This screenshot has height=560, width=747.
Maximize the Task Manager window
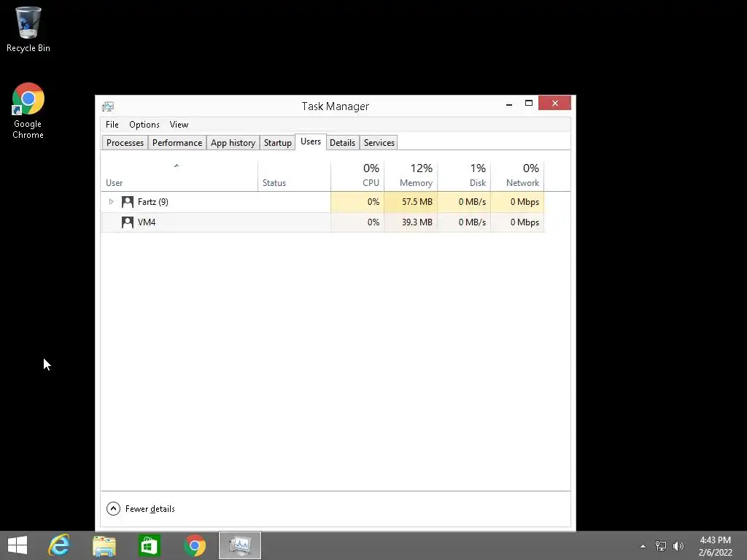coord(529,104)
